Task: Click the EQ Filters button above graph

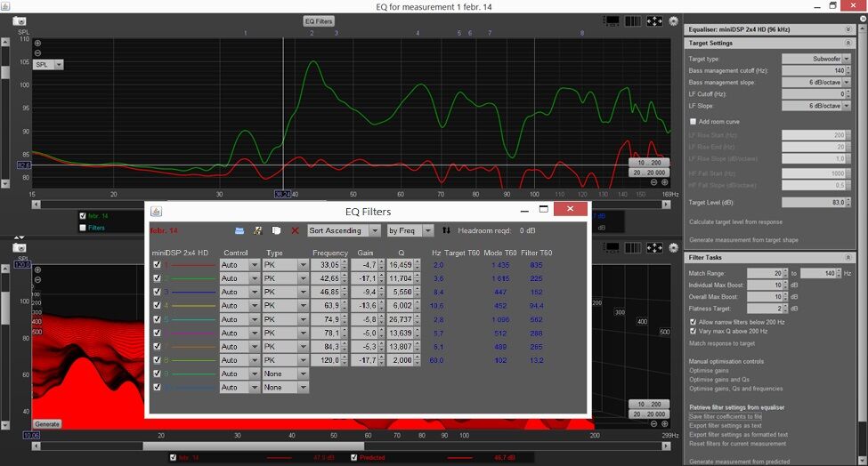Action: click(x=319, y=21)
